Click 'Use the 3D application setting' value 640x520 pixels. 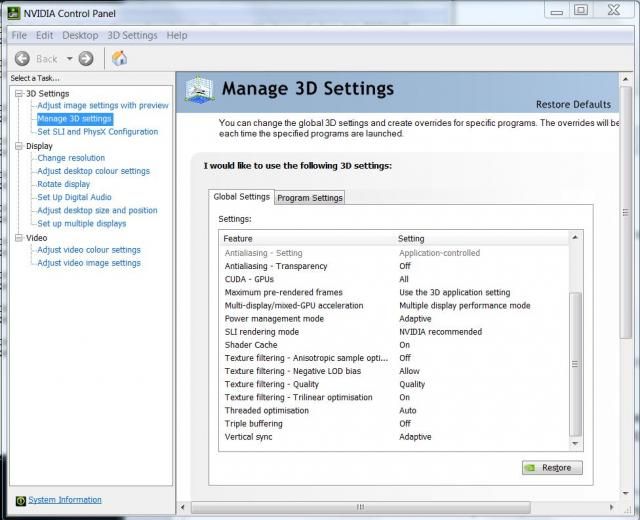[x=455, y=292]
